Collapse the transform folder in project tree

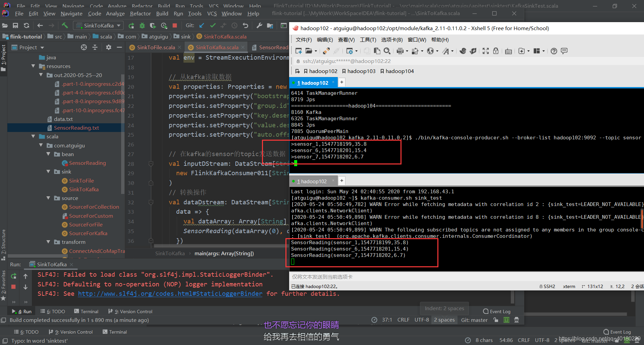point(49,241)
